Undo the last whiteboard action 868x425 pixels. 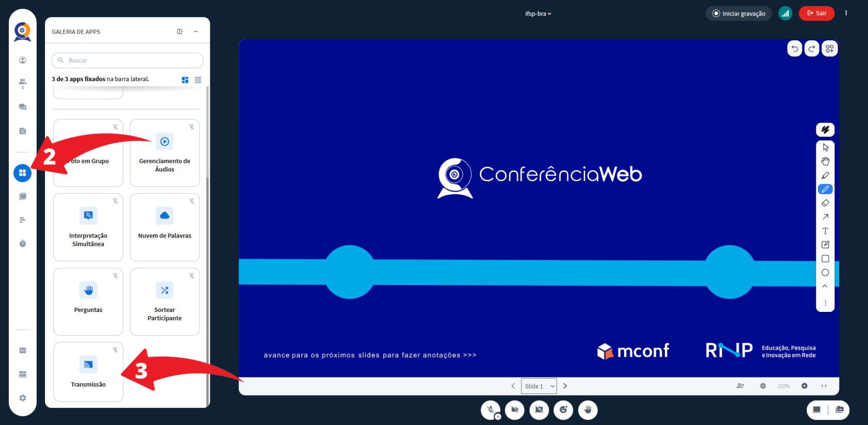(x=795, y=49)
